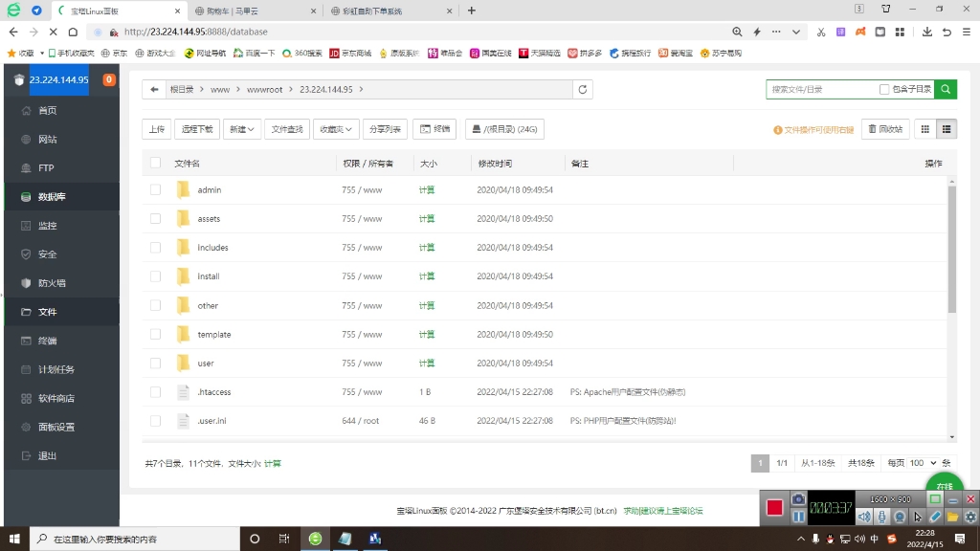Click the 求助|建议请上宝塔论坛 link
This screenshot has width=980, height=551.
click(x=663, y=511)
